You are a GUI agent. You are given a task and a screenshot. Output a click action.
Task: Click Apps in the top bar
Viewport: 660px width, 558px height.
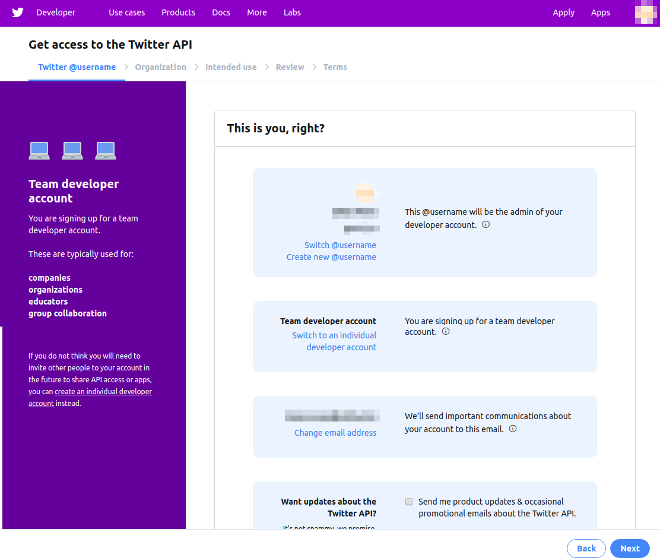pyautogui.click(x=600, y=13)
